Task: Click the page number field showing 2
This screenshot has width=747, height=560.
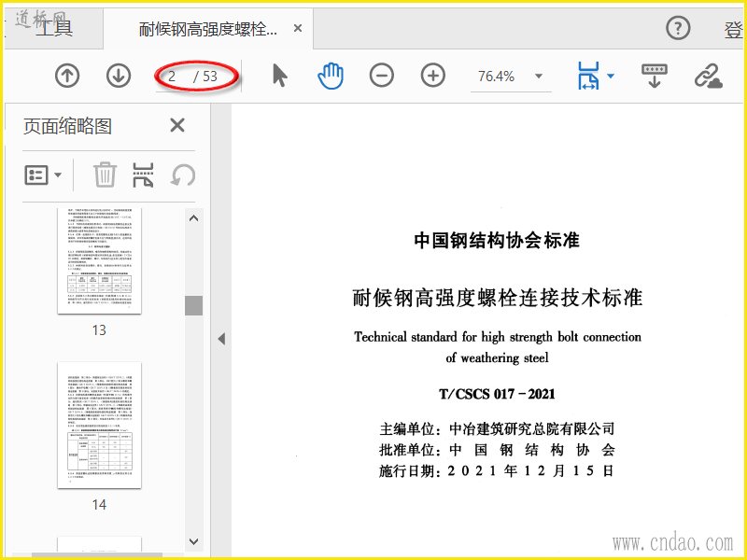Action: point(173,77)
